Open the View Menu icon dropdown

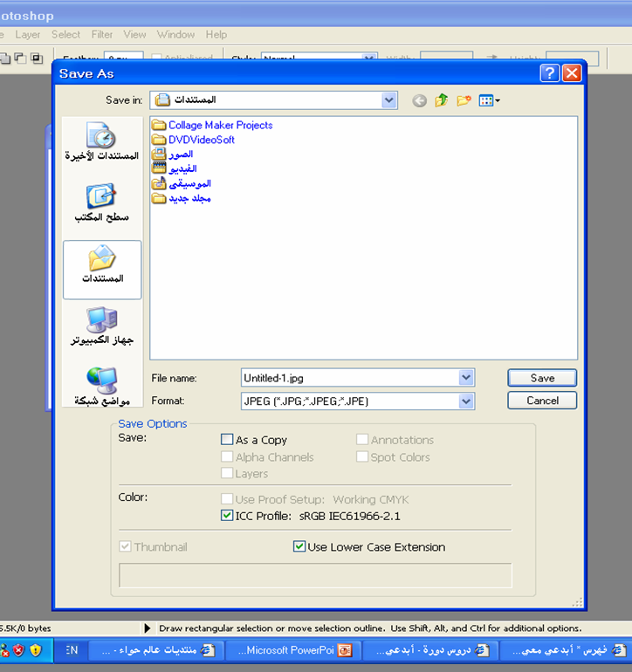coord(489,100)
